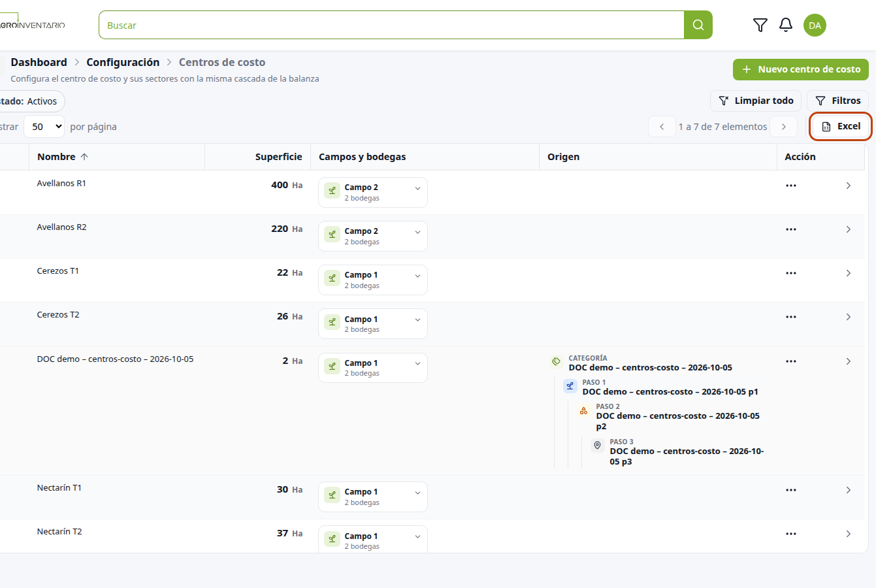Open three-dot actions for Nectarín T2
The height and width of the screenshot is (588, 876).
tap(791, 534)
